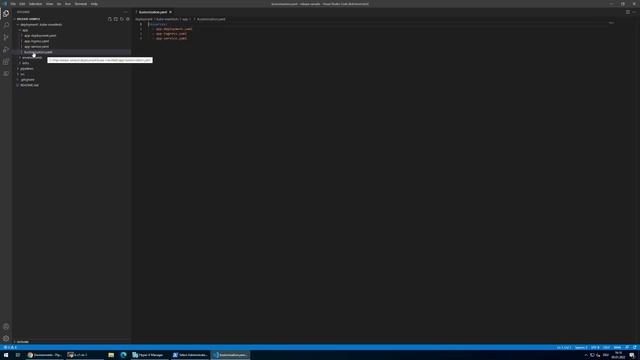Click the app breadcrumb segment
Image resolution: width=640 pixels, height=360 pixels.
click(185, 19)
